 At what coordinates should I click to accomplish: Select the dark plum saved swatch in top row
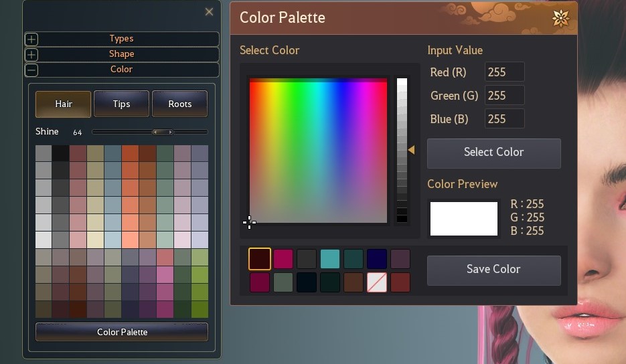tap(400, 259)
